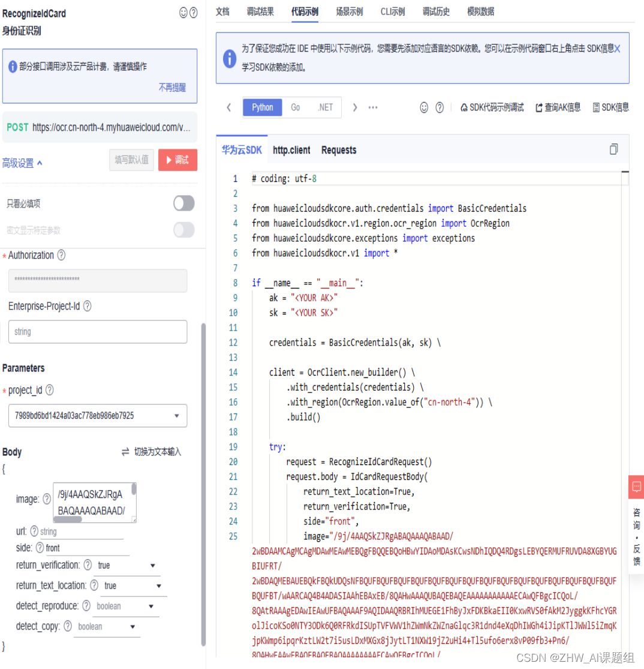Open the more languages ellipsis menu
This screenshot has width=644, height=669.
click(373, 107)
